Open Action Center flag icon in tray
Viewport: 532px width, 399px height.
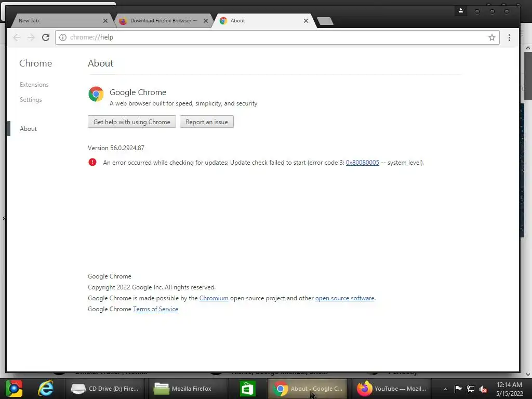coord(458,389)
